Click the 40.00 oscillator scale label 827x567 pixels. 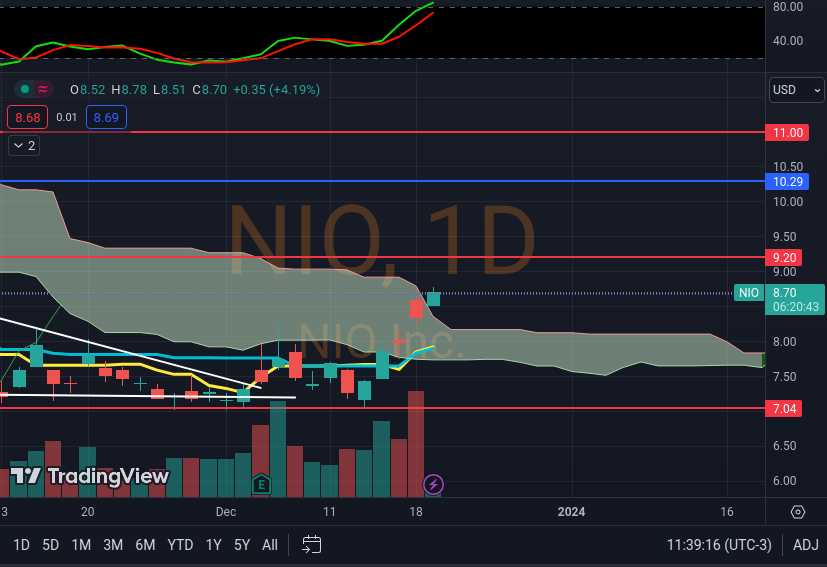788,41
